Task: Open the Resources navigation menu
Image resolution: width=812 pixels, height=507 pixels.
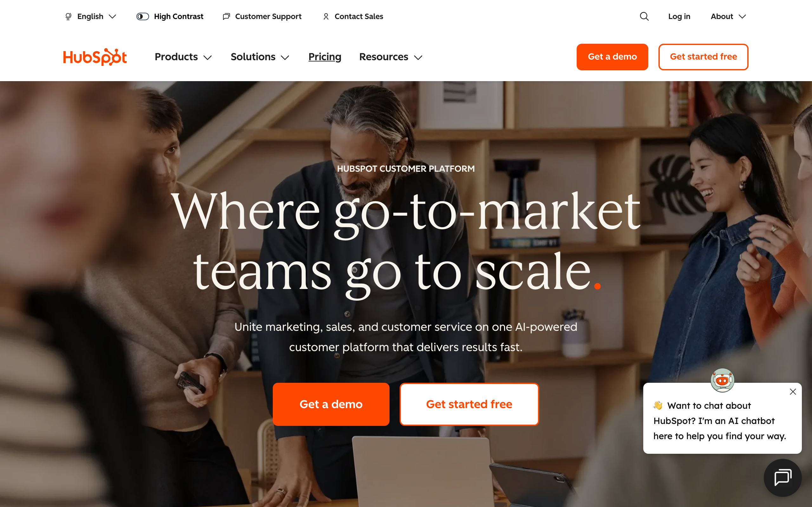Action: [390, 57]
